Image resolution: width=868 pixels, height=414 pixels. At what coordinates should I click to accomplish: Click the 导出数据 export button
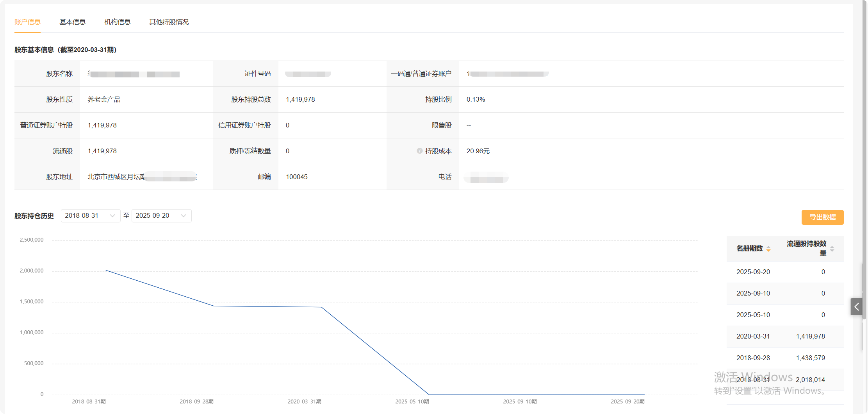pyautogui.click(x=823, y=217)
